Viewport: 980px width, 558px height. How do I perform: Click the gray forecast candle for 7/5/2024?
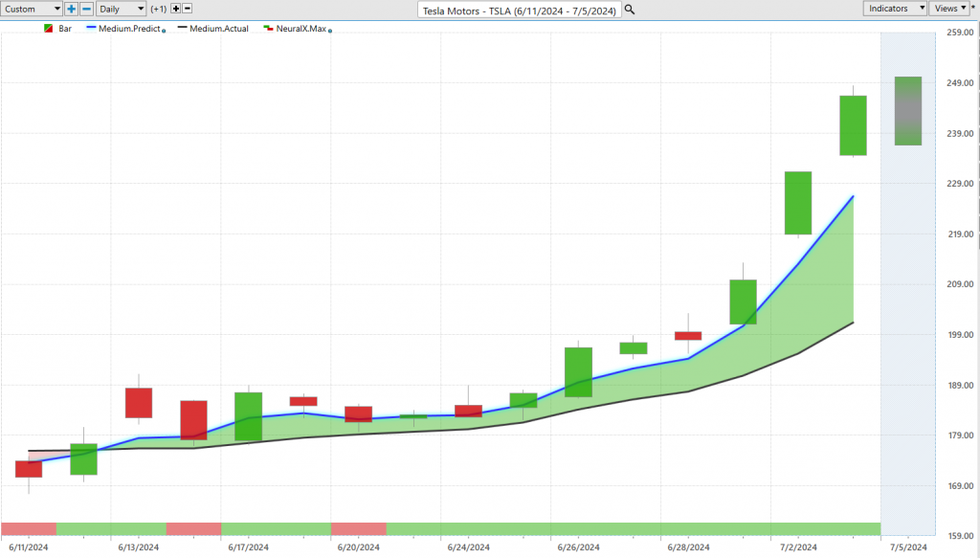point(908,111)
